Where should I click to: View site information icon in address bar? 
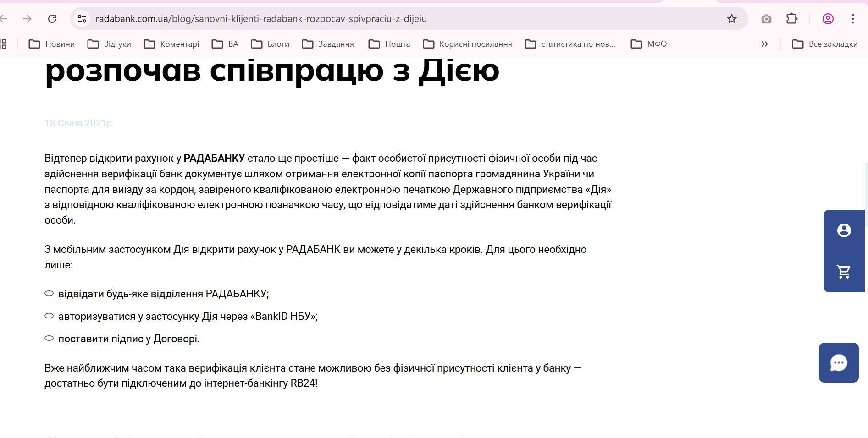pos(82,19)
